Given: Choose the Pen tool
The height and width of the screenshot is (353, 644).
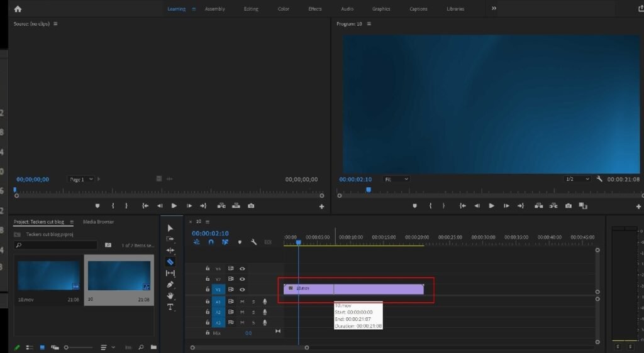Looking at the screenshot, I should tap(170, 285).
